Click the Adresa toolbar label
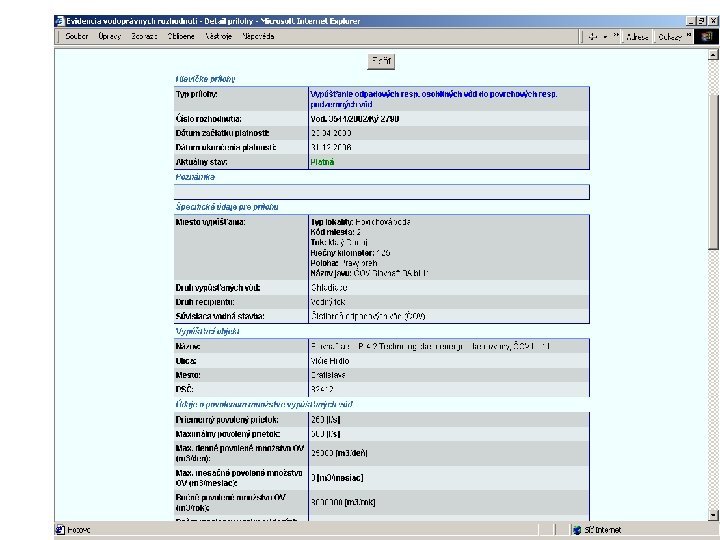 pos(637,37)
